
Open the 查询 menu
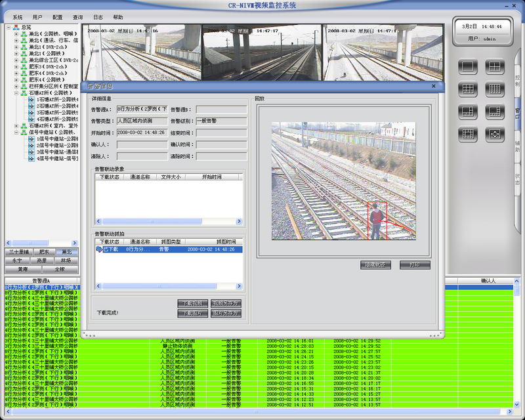(x=77, y=17)
